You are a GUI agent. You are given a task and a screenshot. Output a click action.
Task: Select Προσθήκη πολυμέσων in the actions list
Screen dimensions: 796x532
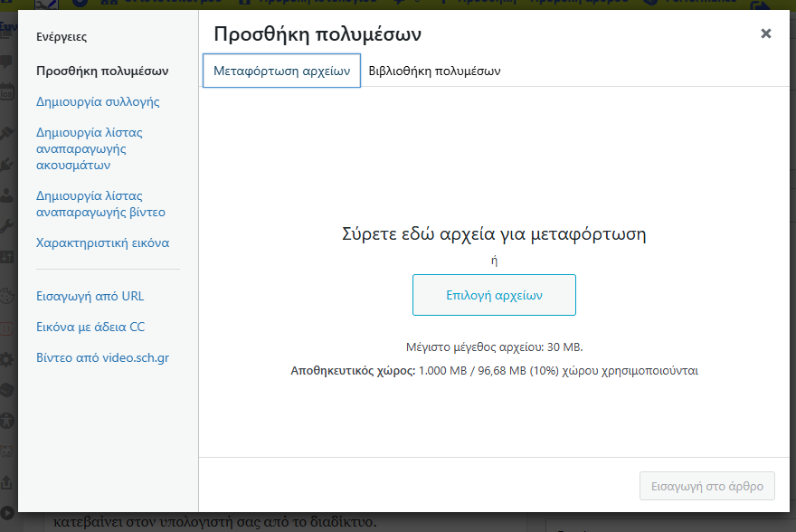(102, 71)
